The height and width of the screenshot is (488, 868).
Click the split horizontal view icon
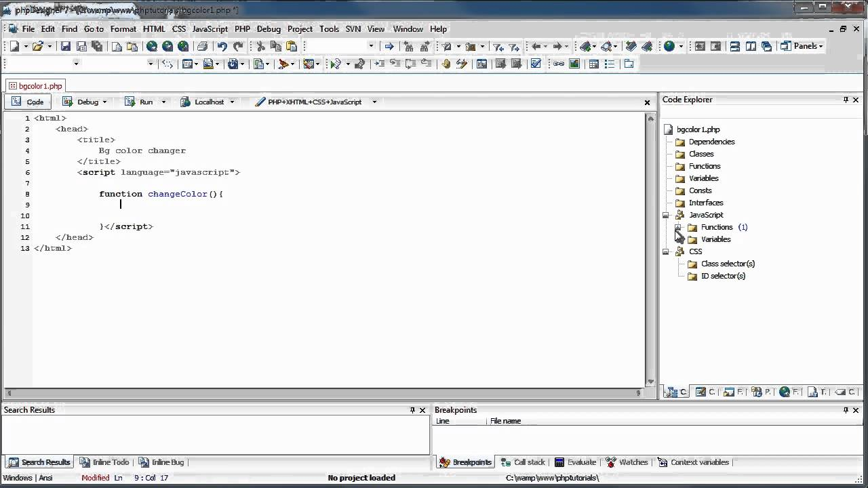(735, 46)
